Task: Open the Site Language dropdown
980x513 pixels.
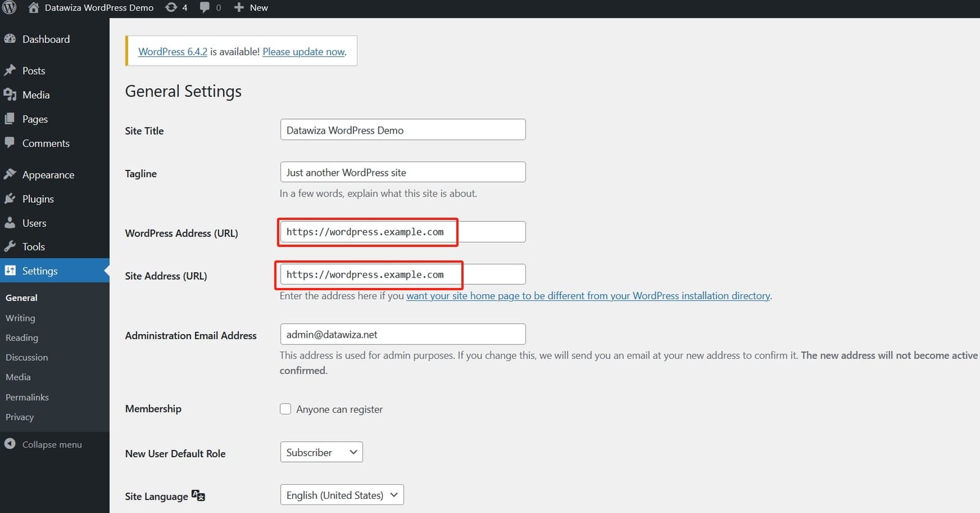Action: click(342, 495)
